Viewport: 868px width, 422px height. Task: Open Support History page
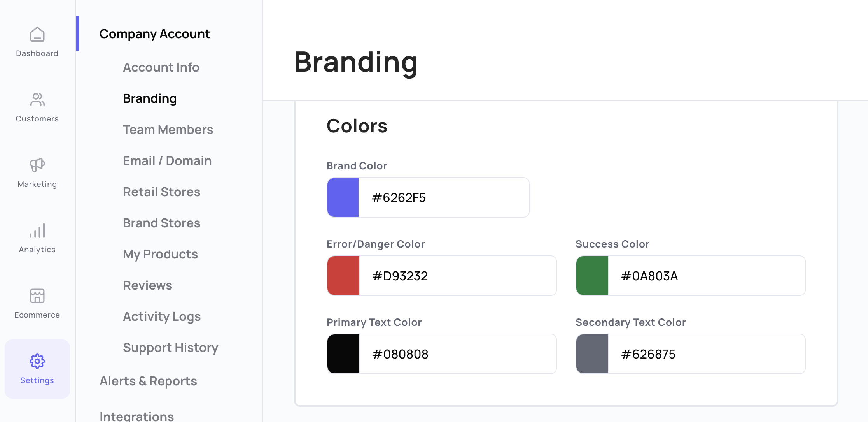[x=170, y=348]
